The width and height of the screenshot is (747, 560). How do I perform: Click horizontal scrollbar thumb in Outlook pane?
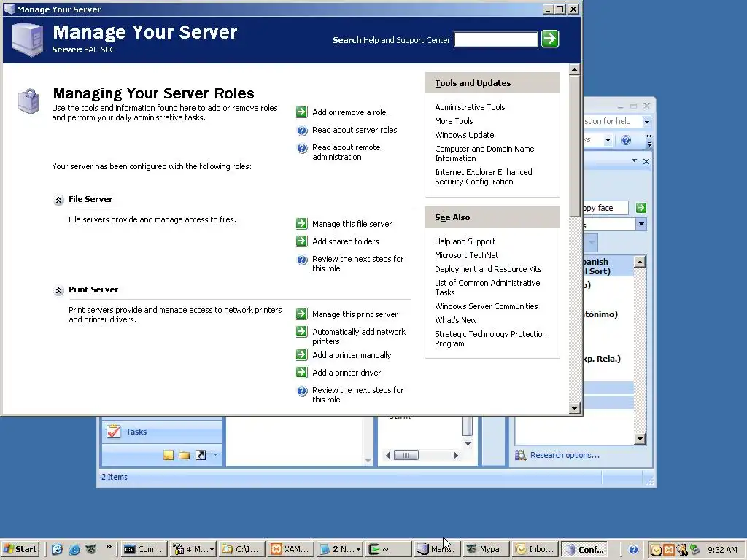coord(406,455)
